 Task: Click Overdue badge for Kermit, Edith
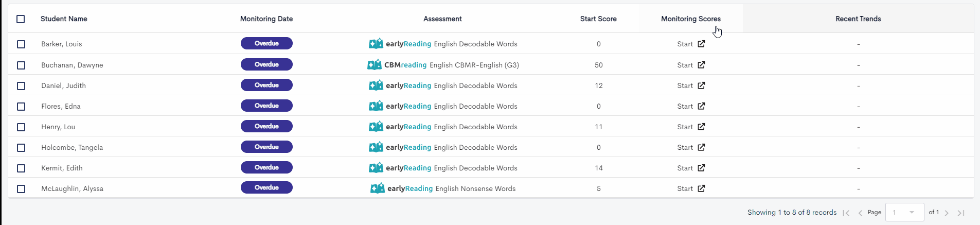point(266,167)
